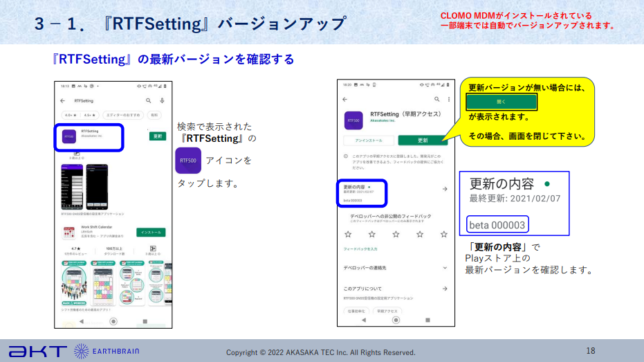Image resolution: width=644 pixels, height=362 pixels.
Task: Click the 最終更新: 2021/02/07 enlarged text
Action: coord(515,199)
